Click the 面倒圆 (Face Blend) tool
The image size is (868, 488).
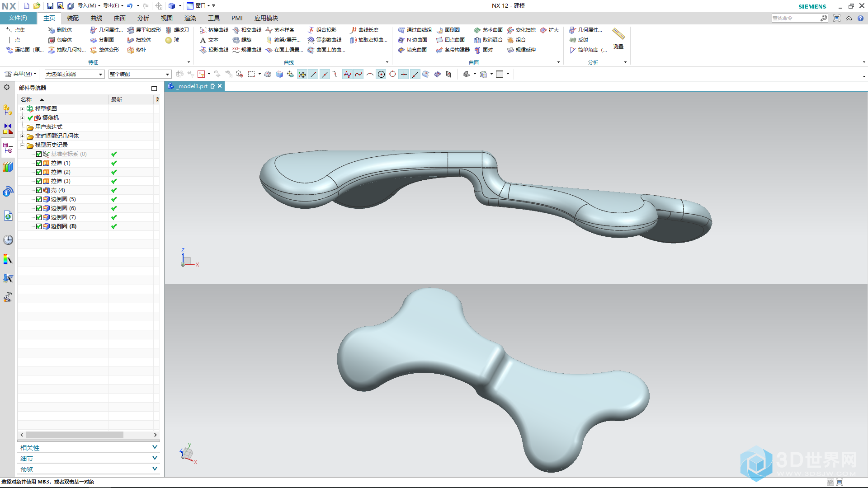pos(448,30)
